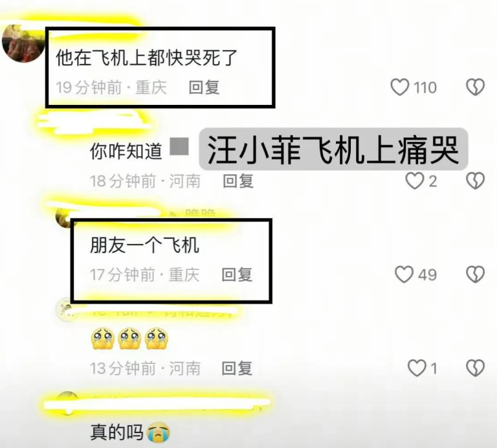Dislike the 19 minutes ago comment
497x448 pixels.
tap(475, 87)
